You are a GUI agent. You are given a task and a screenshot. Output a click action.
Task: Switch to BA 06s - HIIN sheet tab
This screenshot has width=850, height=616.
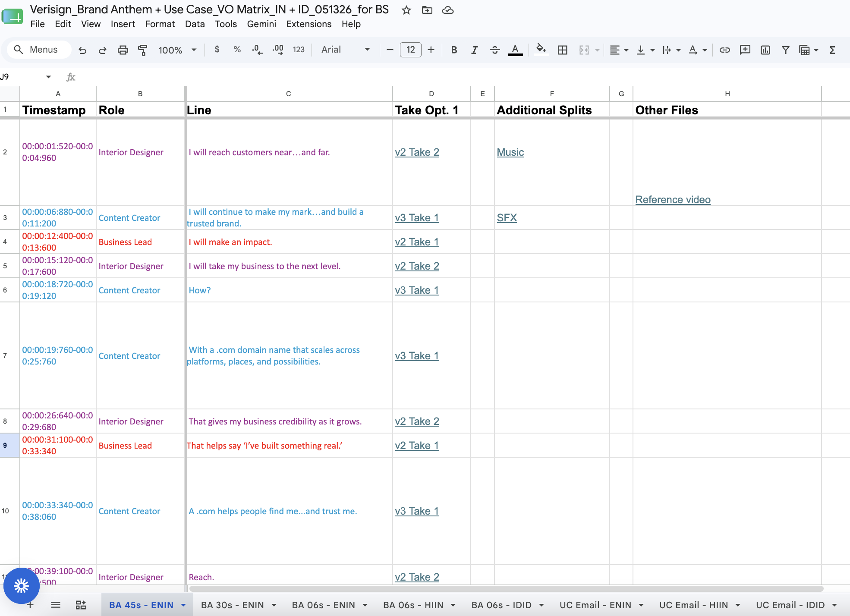point(413,605)
